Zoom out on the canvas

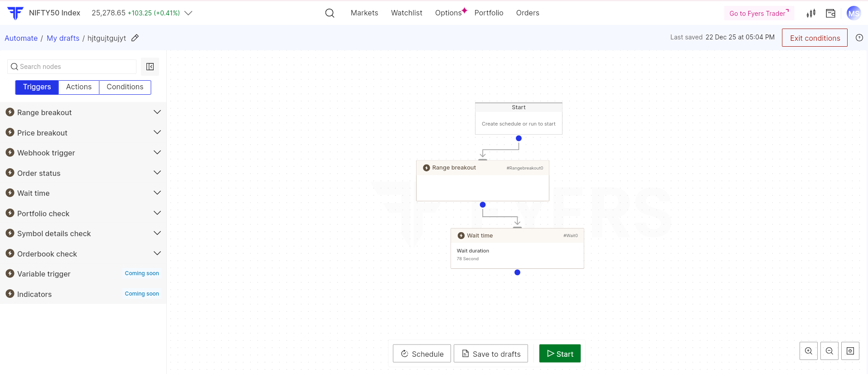(x=829, y=351)
